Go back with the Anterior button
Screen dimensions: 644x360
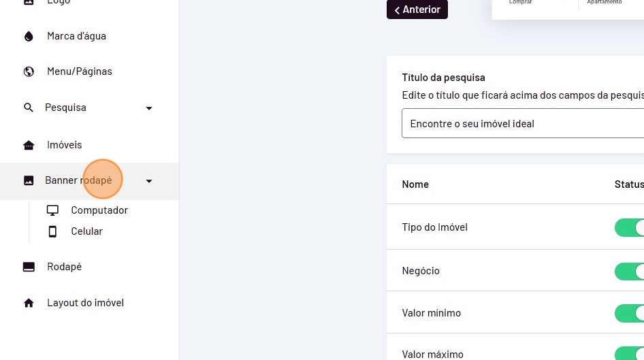tap(417, 10)
